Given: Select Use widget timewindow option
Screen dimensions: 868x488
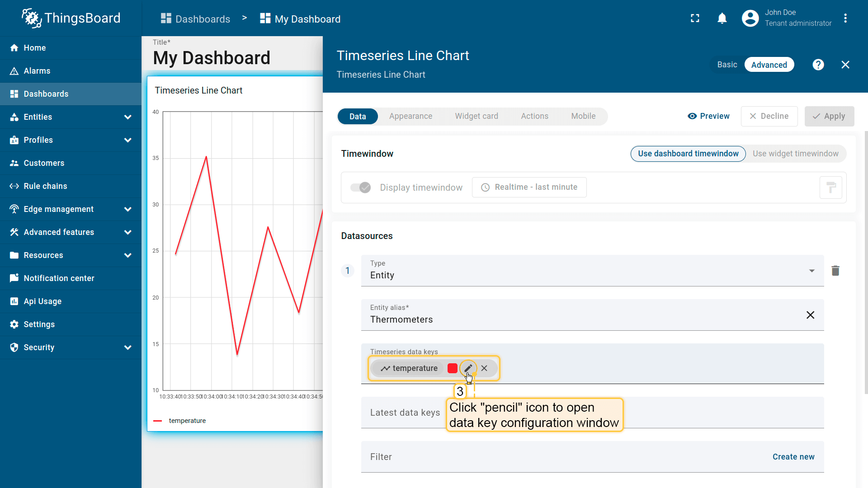Looking at the screenshot, I should 795,154.
